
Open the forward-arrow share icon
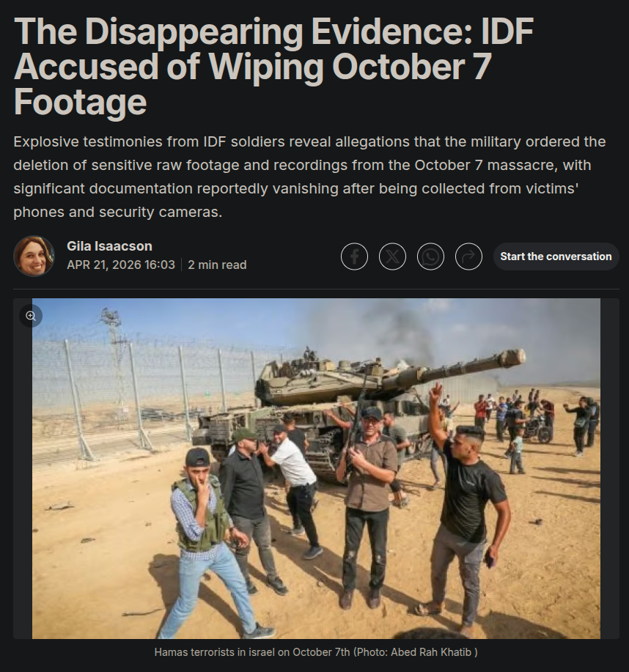(468, 256)
